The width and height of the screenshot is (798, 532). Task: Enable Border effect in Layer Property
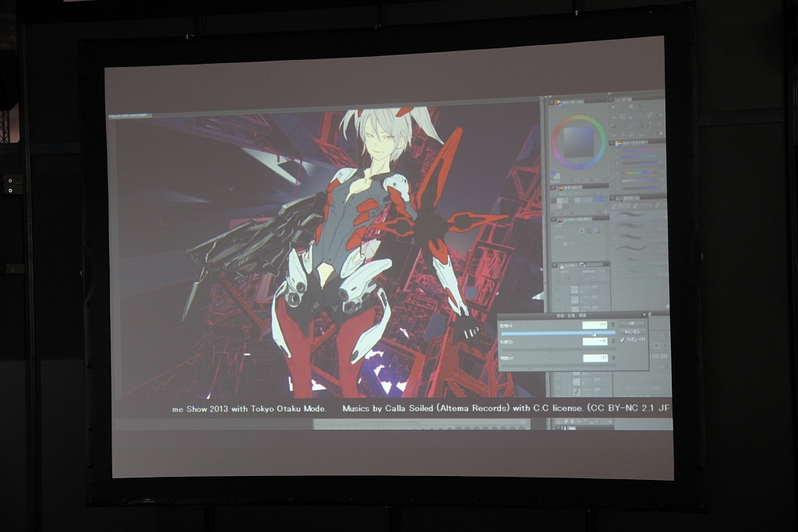point(581,231)
